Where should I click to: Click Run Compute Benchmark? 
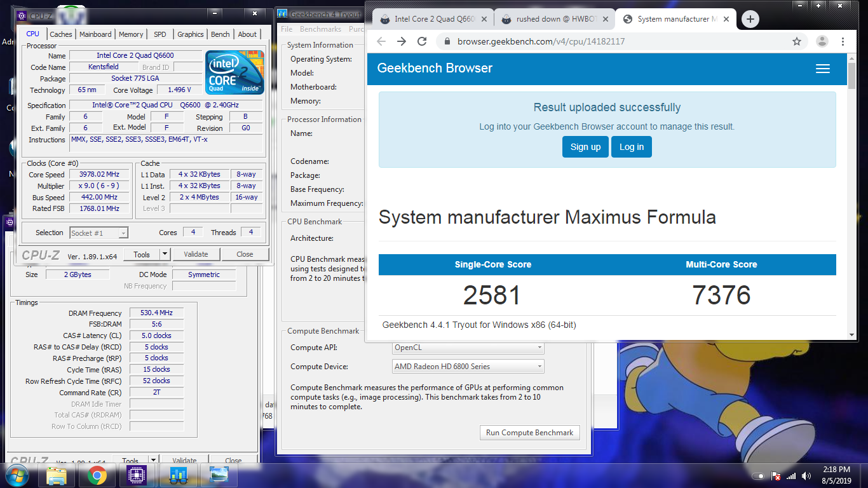[x=529, y=433]
